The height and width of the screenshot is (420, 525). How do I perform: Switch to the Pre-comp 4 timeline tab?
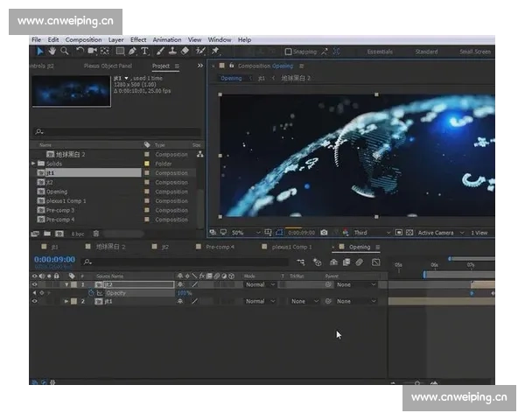[x=220, y=247]
